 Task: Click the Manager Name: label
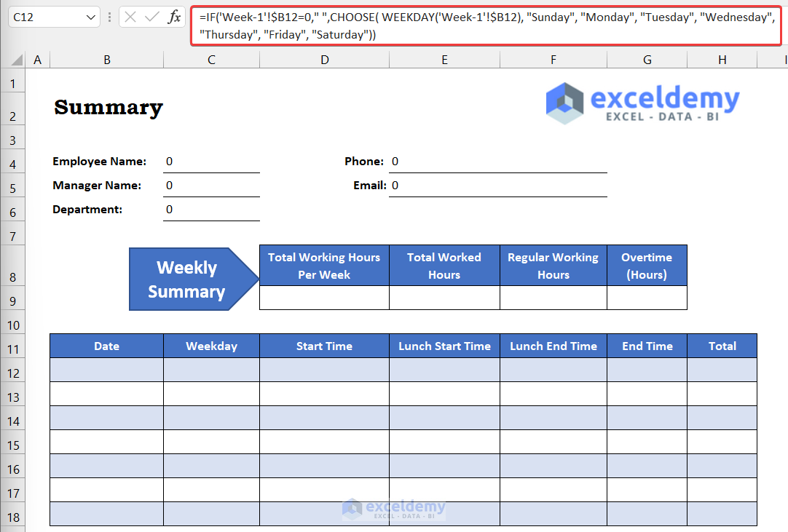click(x=97, y=186)
